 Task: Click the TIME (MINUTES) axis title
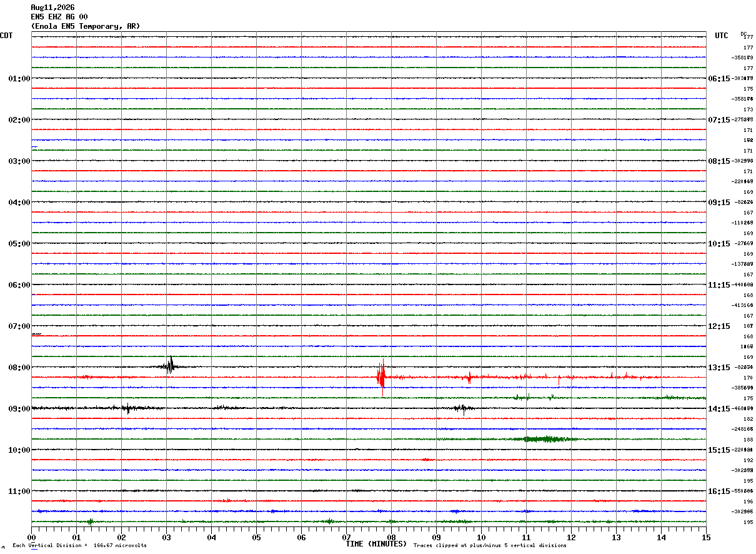coord(376,544)
